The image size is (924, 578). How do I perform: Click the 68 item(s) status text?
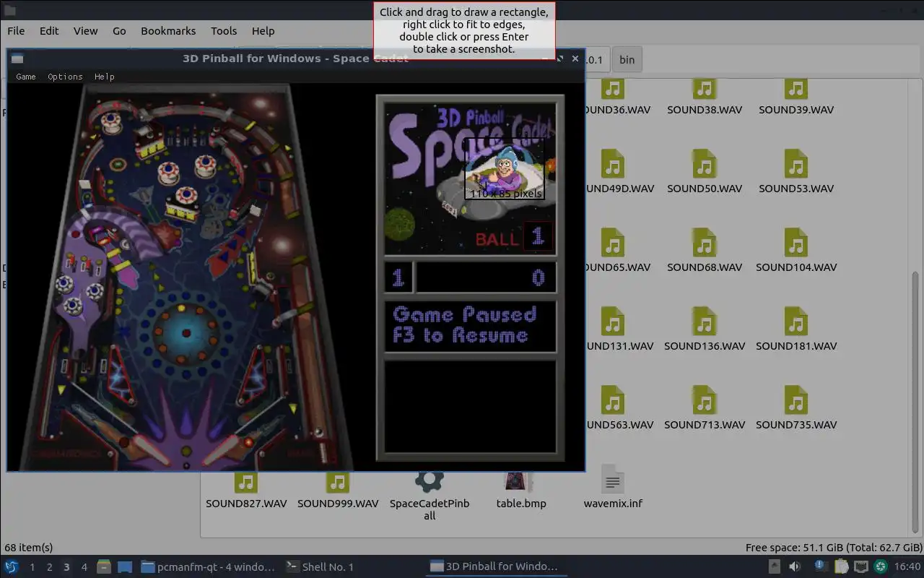pyautogui.click(x=29, y=548)
